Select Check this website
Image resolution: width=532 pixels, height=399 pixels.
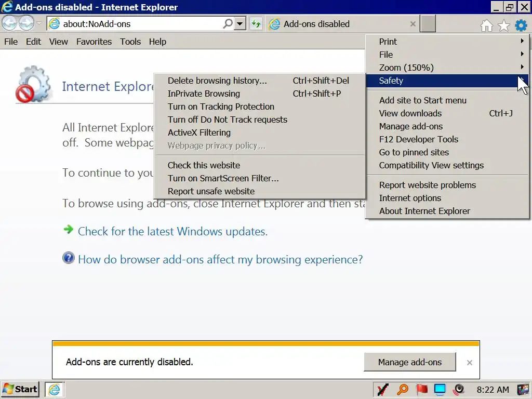tap(260, 165)
